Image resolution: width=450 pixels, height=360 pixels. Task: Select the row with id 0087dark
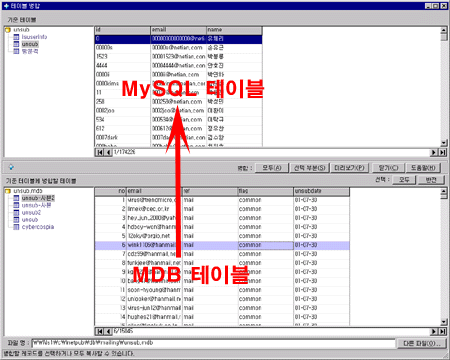(178, 138)
